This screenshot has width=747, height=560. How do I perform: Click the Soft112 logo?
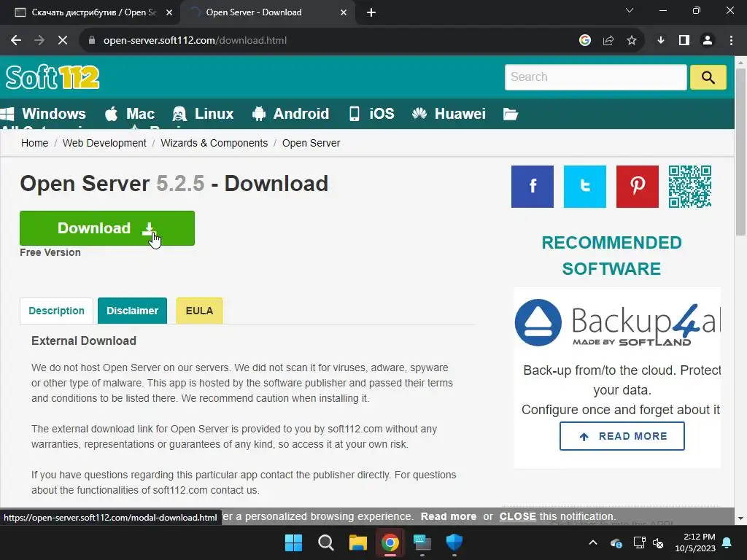pyautogui.click(x=53, y=77)
